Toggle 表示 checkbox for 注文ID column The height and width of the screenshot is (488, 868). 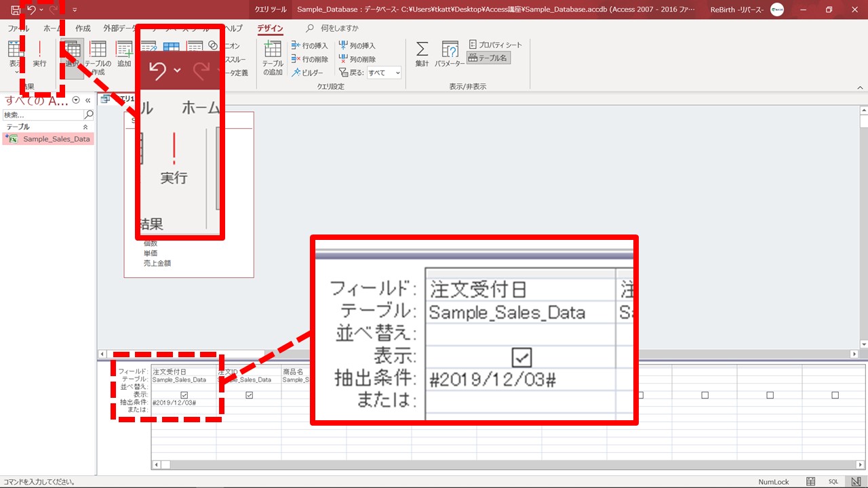point(249,395)
